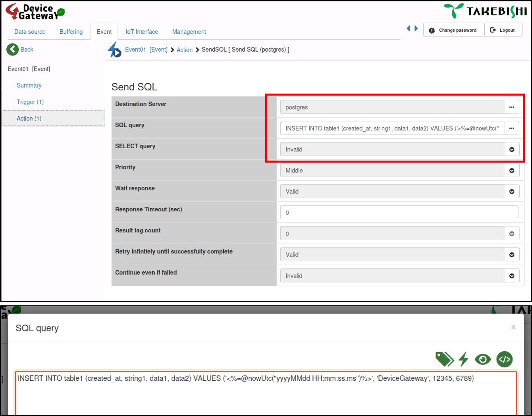The height and width of the screenshot is (416, 532).
Task: Click the Response Timeout (sec) input field
Action: tap(399, 213)
